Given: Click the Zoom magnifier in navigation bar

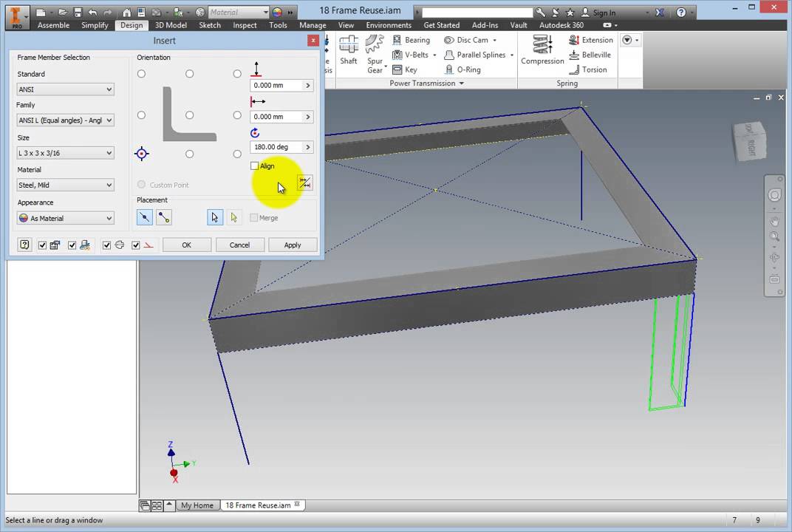Looking at the screenshot, I should 774,236.
